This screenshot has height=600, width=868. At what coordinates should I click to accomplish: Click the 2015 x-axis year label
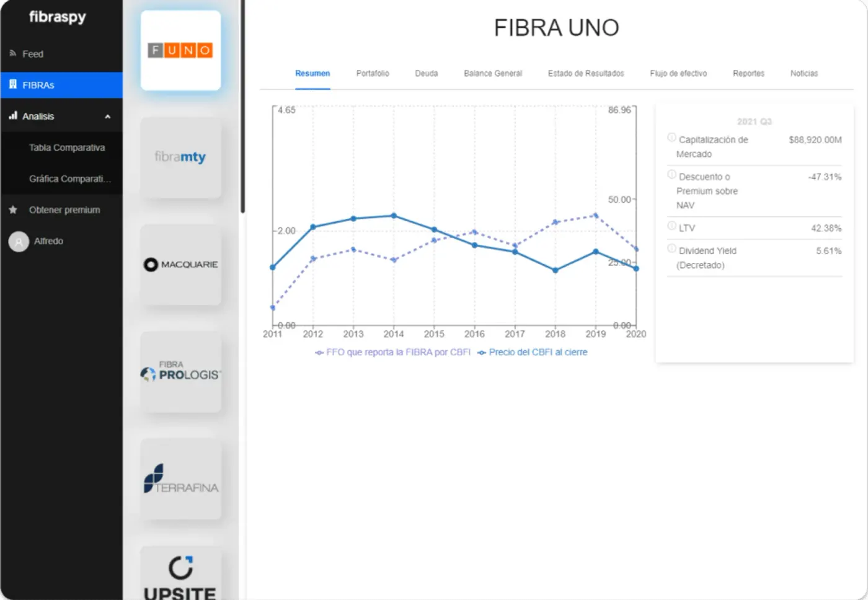(x=434, y=334)
